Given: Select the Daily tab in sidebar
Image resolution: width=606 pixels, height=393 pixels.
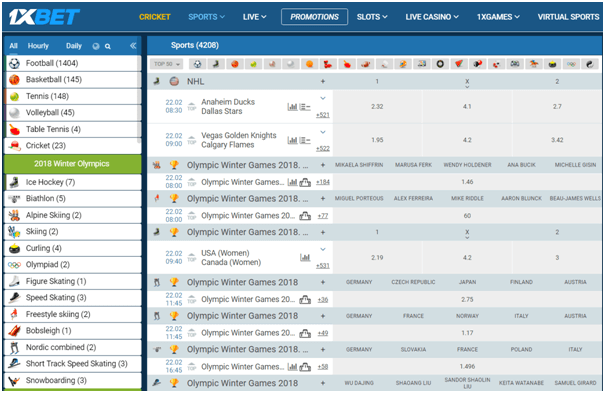Looking at the screenshot, I should (x=73, y=46).
